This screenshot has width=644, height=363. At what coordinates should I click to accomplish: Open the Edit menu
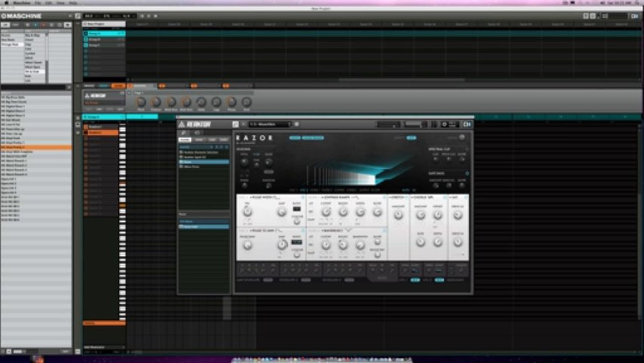pyautogui.click(x=49, y=3)
